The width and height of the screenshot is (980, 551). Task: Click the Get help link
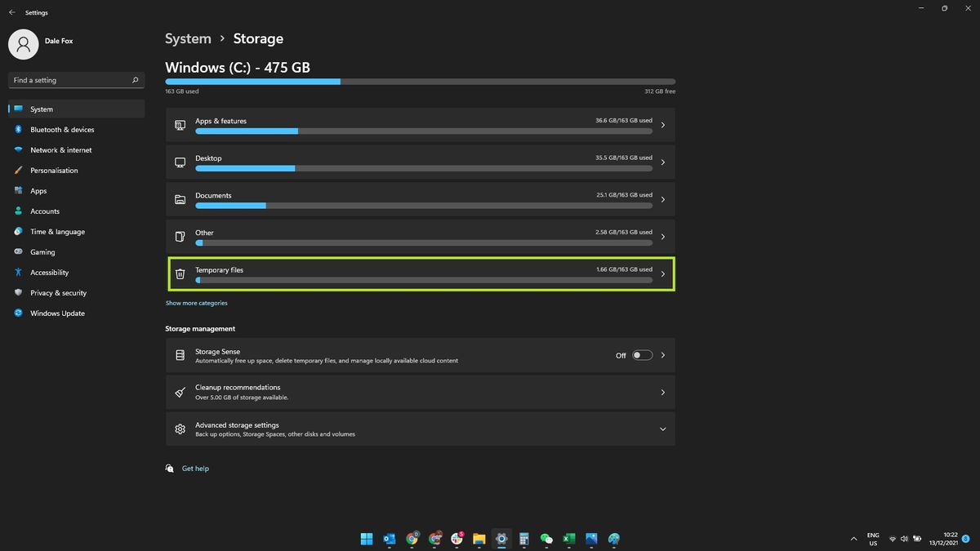[195, 468]
